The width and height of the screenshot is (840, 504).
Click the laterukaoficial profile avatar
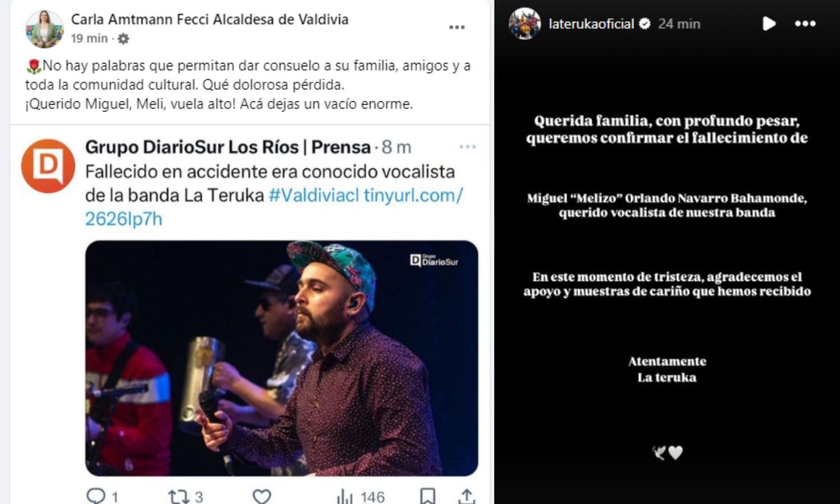[x=524, y=24]
